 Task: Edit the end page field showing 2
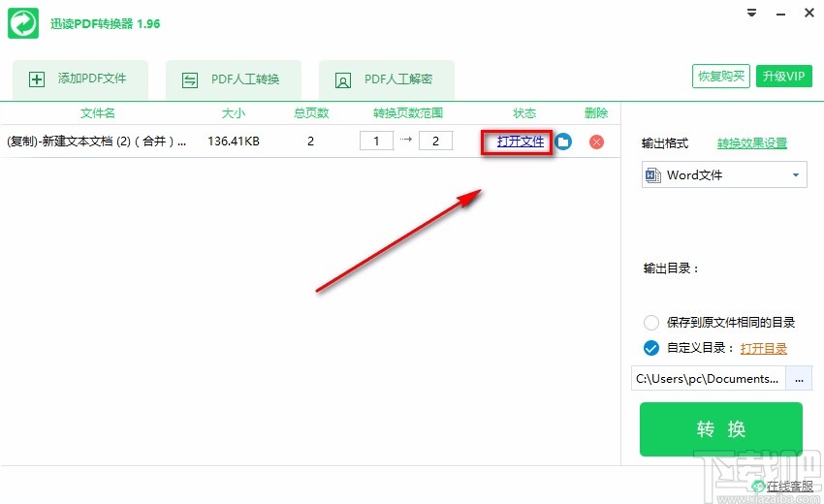coord(435,141)
